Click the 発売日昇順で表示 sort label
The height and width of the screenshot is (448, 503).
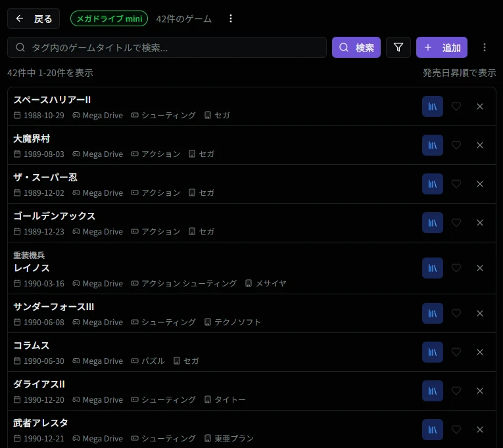459,73
